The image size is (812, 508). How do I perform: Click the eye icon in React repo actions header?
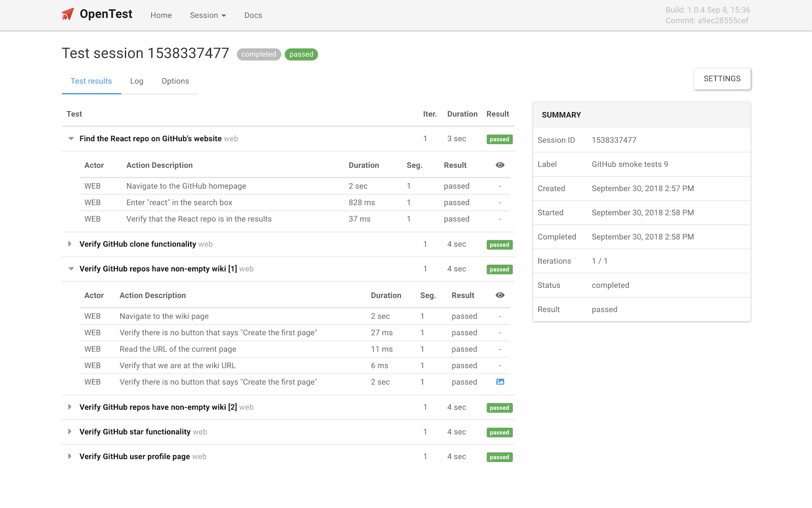pyautogui.click(x=500, y=165)
